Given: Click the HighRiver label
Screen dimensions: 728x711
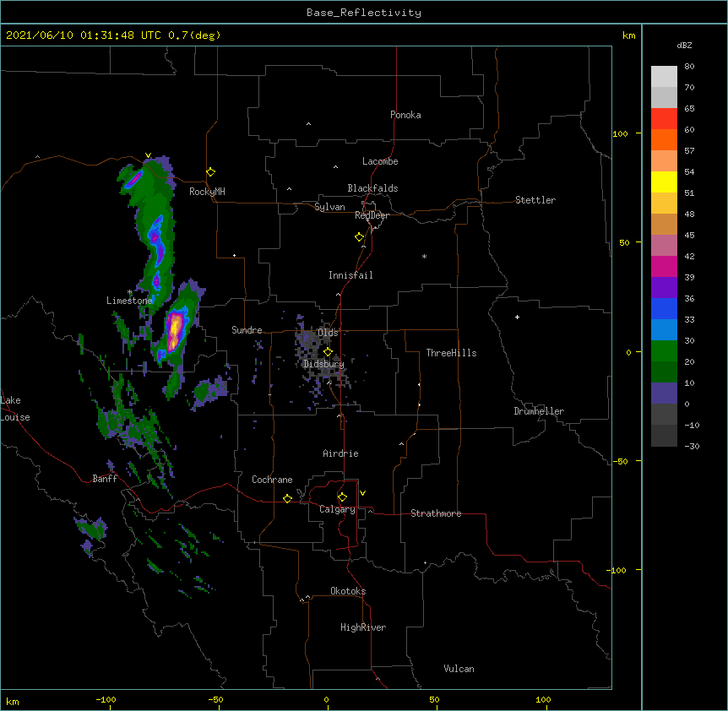Looking at the screenshot, I should click(363, 627).
